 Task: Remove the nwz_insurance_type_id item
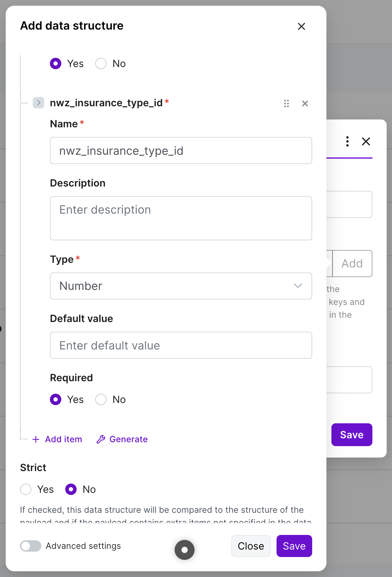305,103
